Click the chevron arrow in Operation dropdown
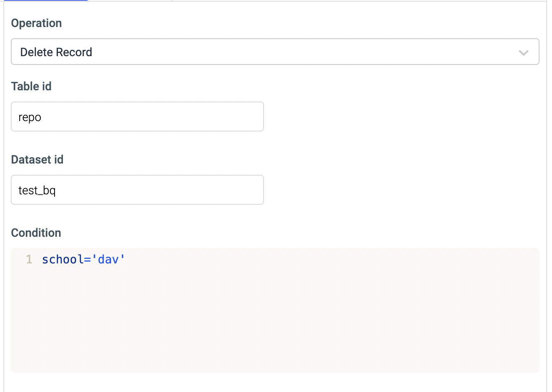This screenshot has height=392, width=552. point(523,52)
